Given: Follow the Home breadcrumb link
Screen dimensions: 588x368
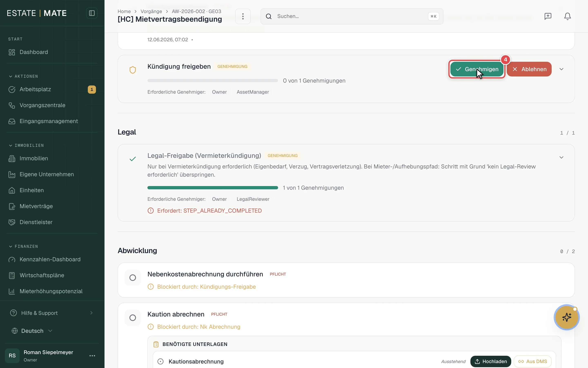Looking at the screenshot, I should (124, 11).
